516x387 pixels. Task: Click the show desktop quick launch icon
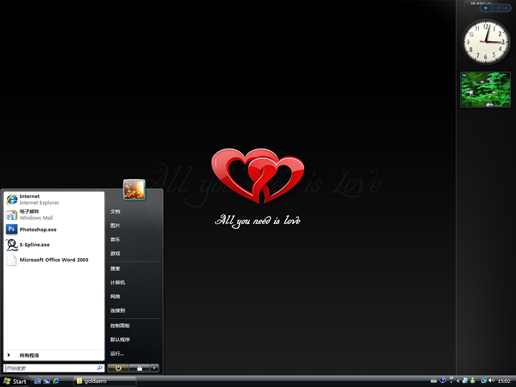pos(37,381)
